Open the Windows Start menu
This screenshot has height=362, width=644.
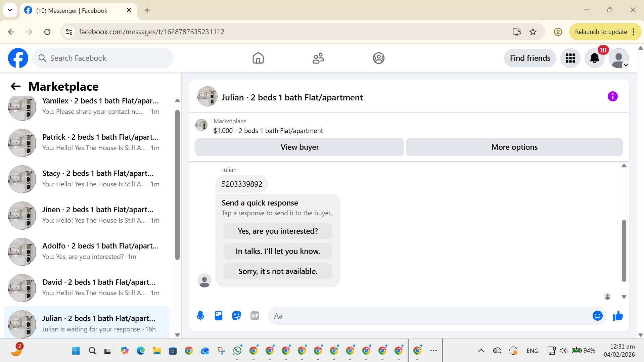76,351
